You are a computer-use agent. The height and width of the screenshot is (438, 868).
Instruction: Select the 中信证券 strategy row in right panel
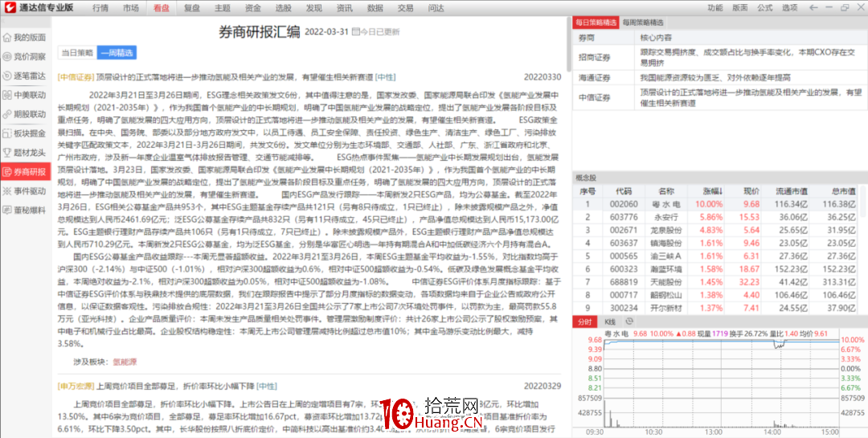719,97
